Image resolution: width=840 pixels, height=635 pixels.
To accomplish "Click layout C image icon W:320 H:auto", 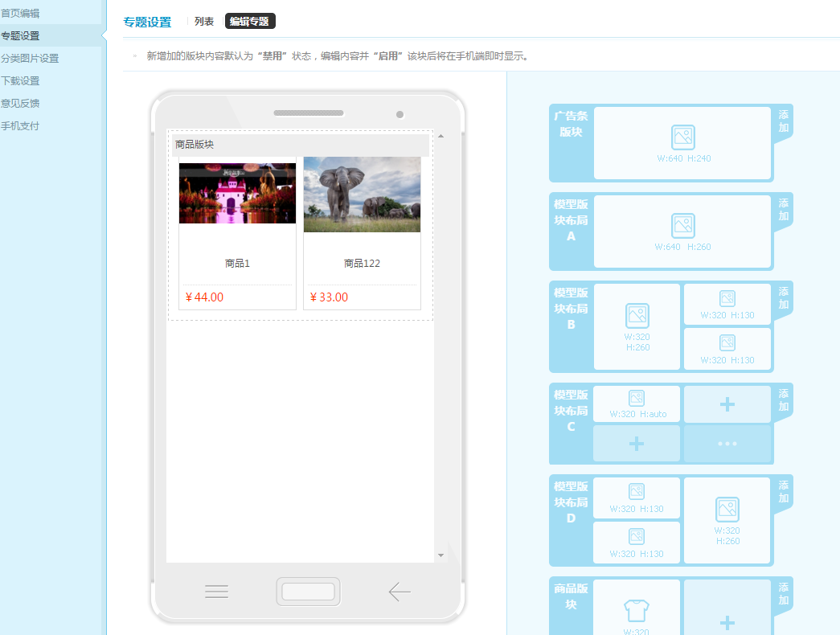I will pos(637,398).
